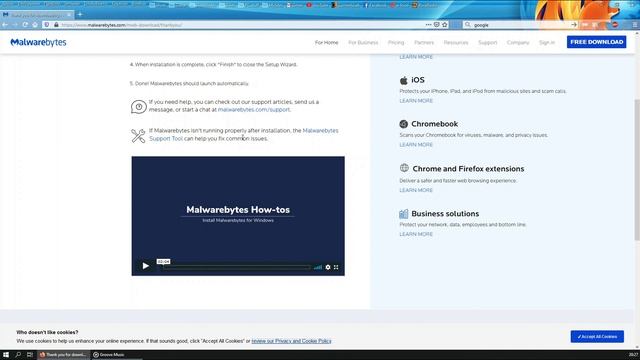The image size is (640, 360).
Task: Open the Privacy and Cookie Policy link
Action: click(291, 341)
